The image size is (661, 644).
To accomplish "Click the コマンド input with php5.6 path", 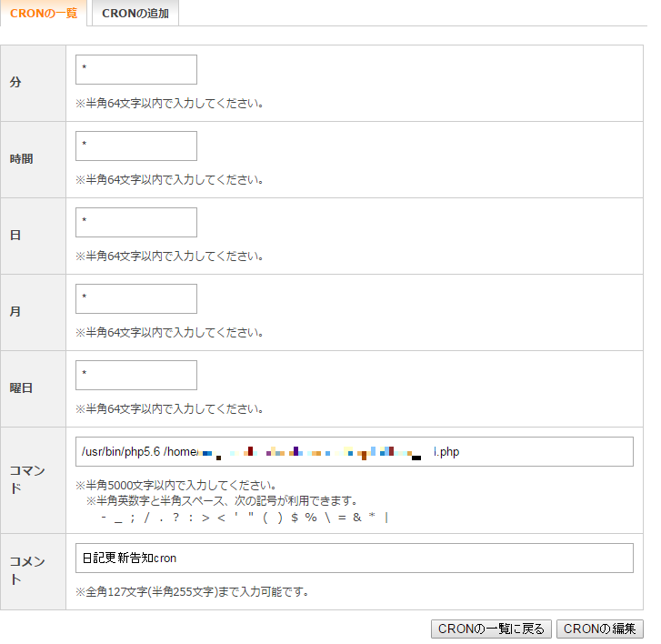I will point(354,451).
